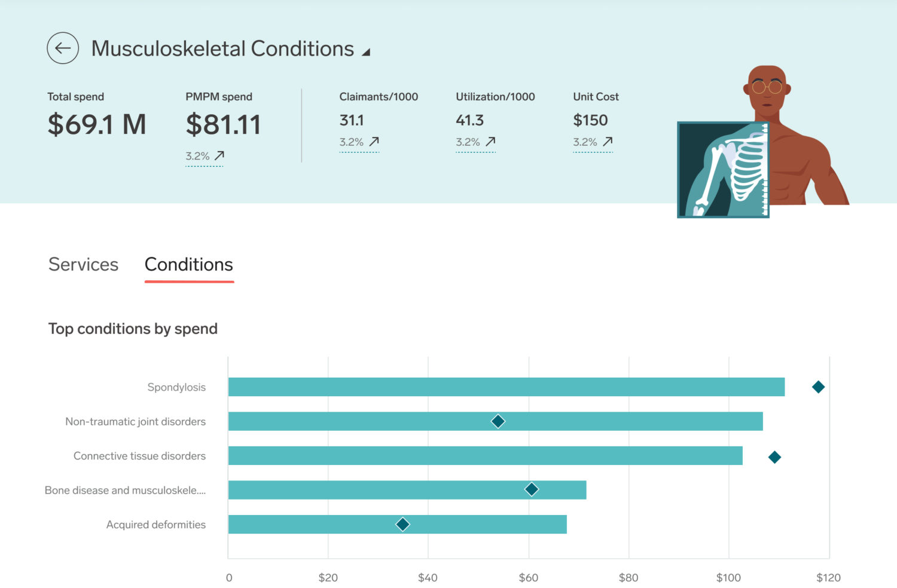Click the X-ray skeleton illustration

coord(723,170)
